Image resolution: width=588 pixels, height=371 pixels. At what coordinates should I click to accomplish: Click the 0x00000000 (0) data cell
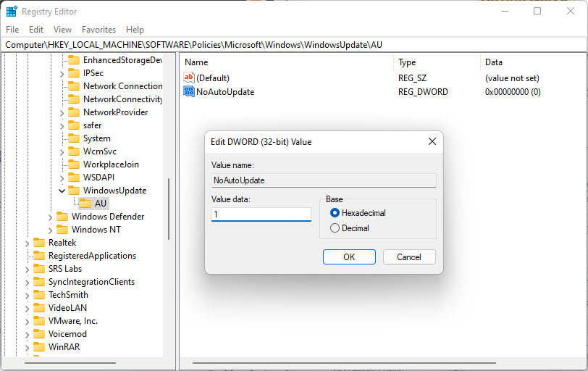pos(513,92)
